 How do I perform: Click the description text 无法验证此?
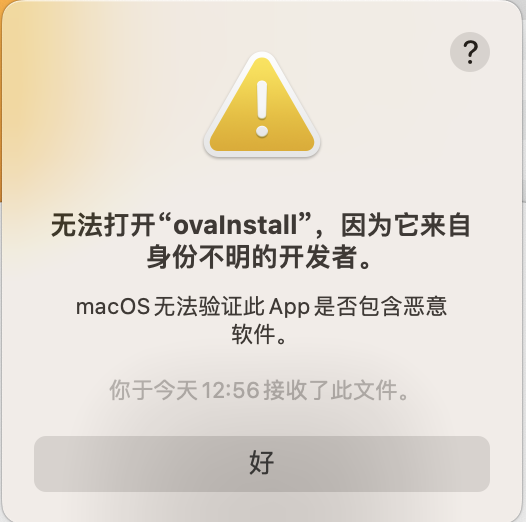[209, 307]
